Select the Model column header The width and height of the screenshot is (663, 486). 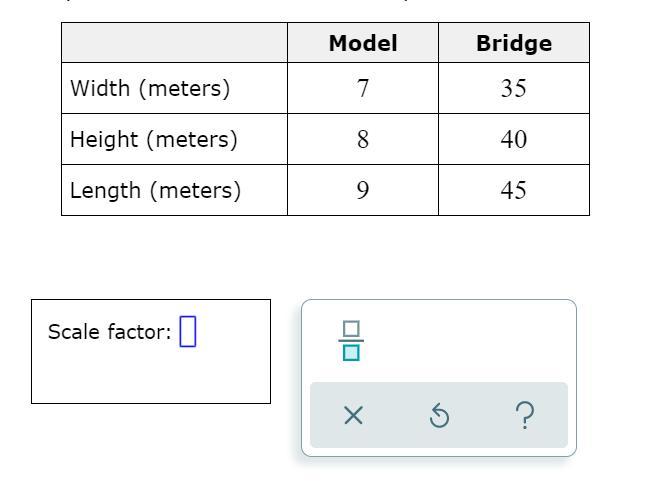click(363, 44)
